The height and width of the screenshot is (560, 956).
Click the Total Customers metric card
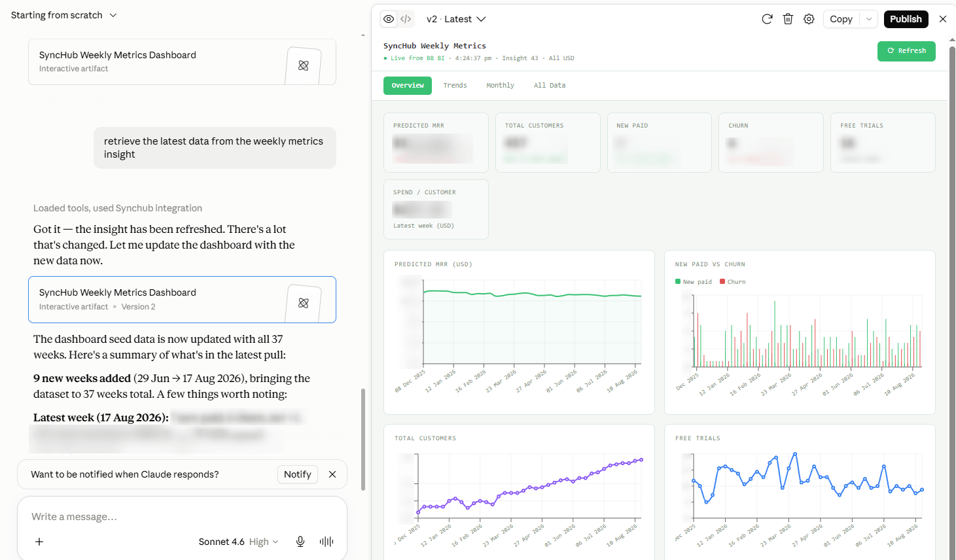(548, 143)
